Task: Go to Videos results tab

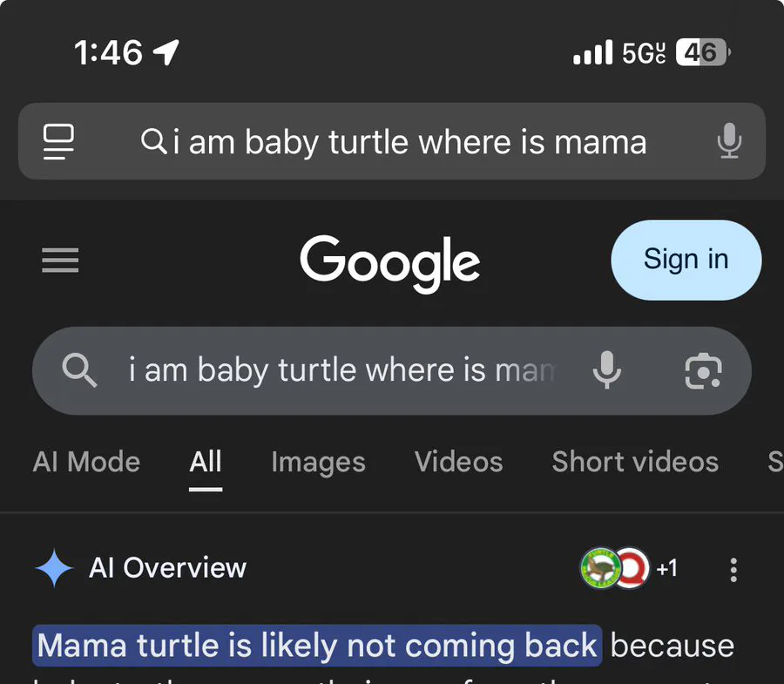Action: coord(458,462)
